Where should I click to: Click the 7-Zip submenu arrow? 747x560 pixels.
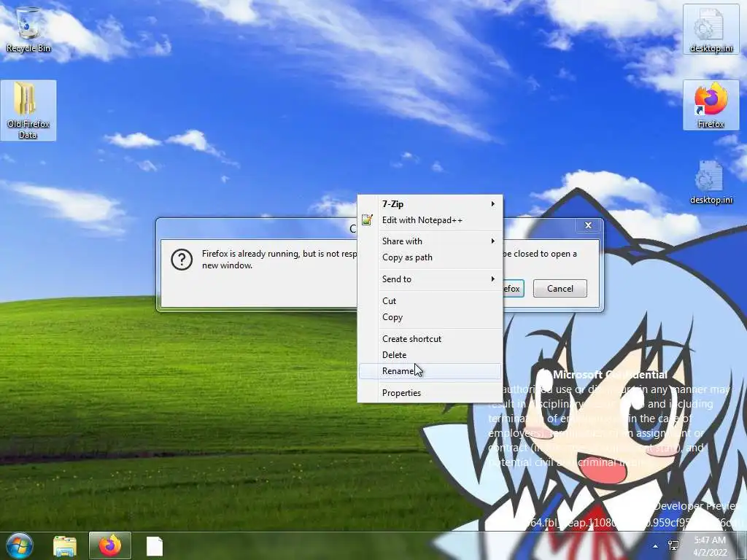pyautogui.click(x=493, y=204)
